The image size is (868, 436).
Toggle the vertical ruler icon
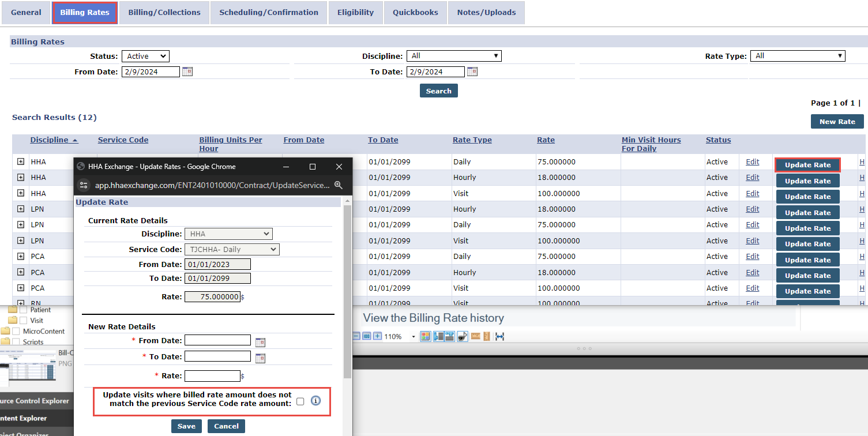click(486, 336)
